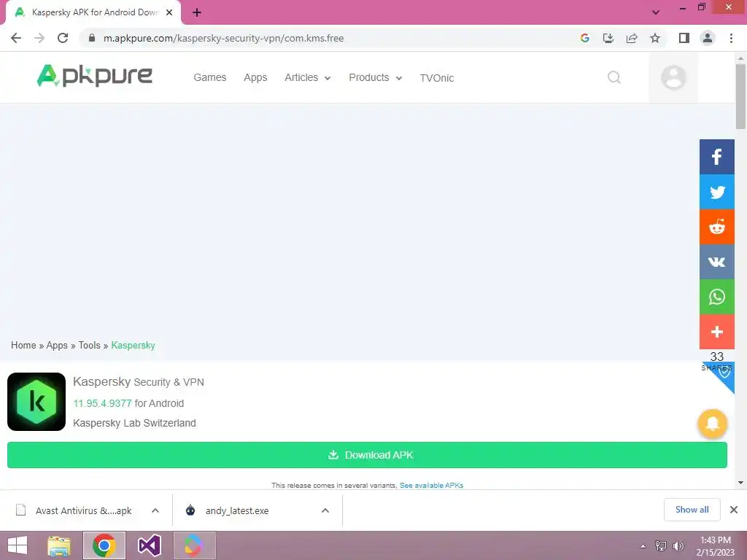Click the Chrome taskbar icon

click(104, 545)
